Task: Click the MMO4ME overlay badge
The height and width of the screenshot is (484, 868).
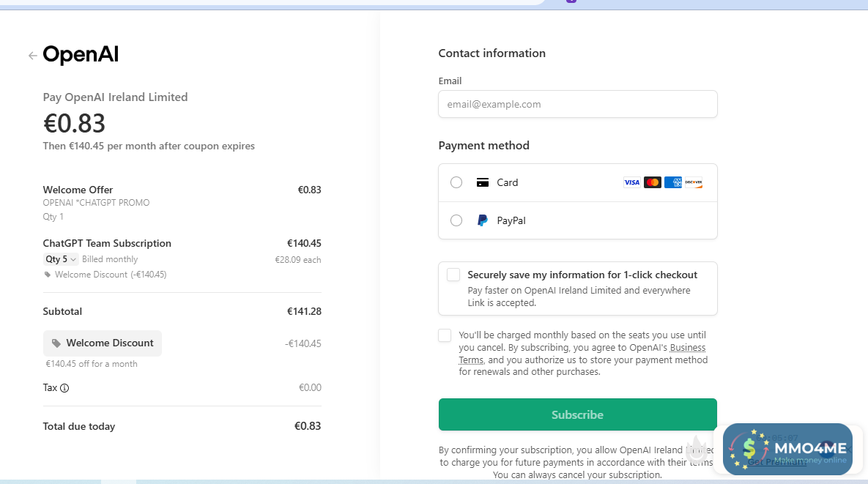Action: coord(787,448)
